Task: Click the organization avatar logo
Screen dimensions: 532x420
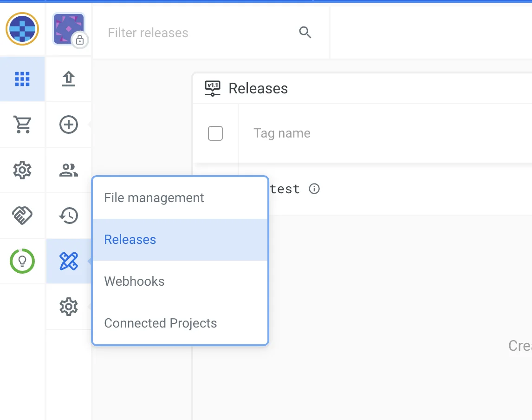Action: coord(22,29)
